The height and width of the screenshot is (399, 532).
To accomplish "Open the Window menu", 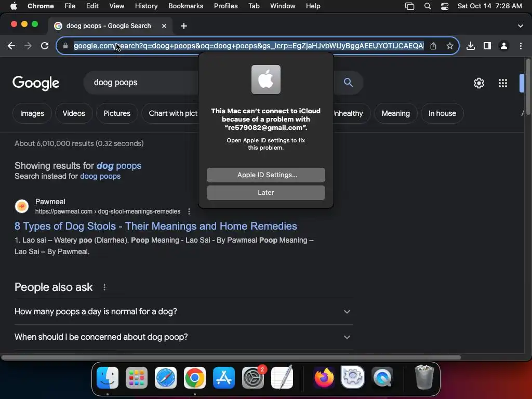I will point(283,6).
